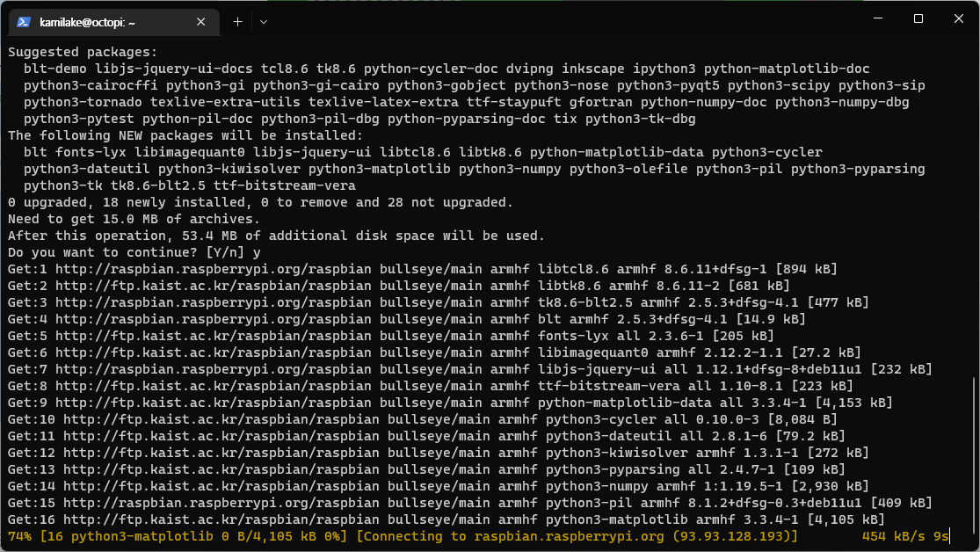Image resolution: width=980 pixels, height=552 pixels.
Task: Click the Get:14 python3-numpy line
Action: point(438,486)
